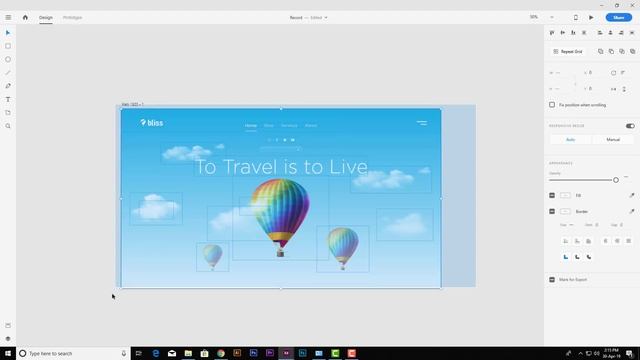Viewport: 640px width, 360px height.
Task: Select bevel join for border
Action: (x=589, y=257)
